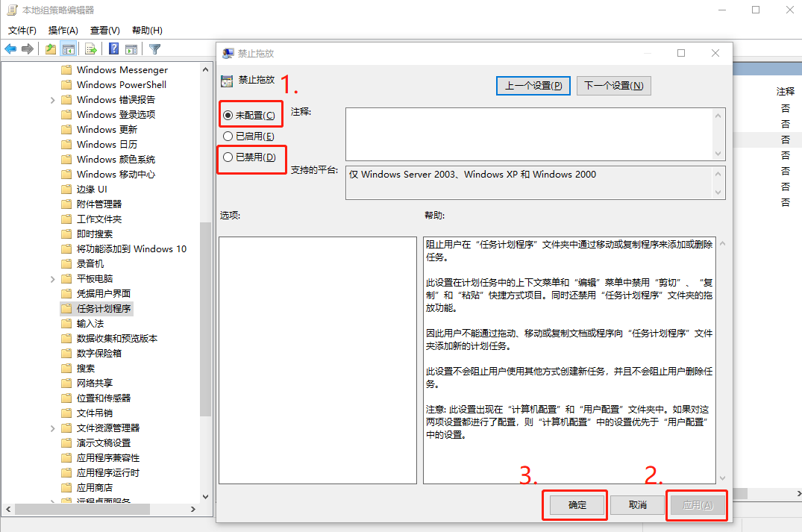This screenshot has width=802, height=532.
Task: Open help via the question mark icon
Action: point(113,49)
